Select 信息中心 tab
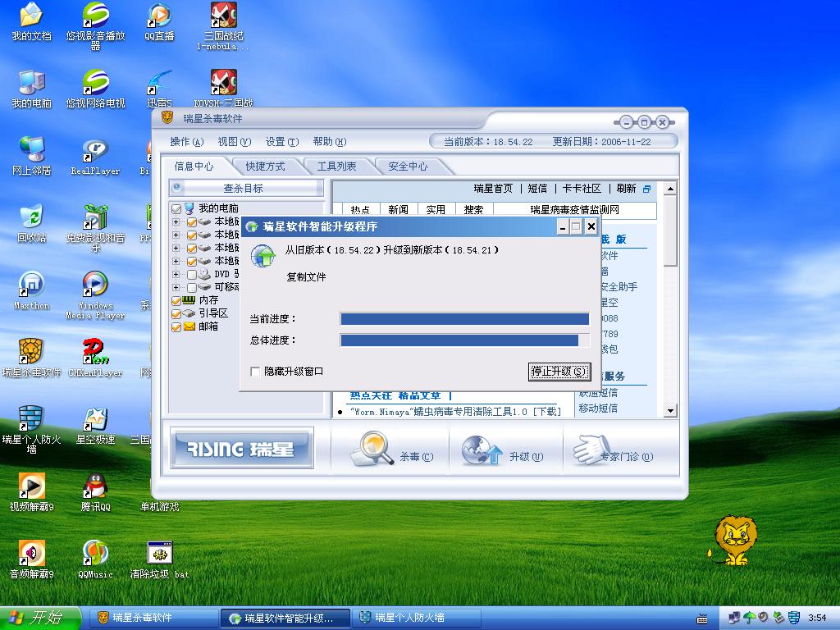Image resolution: width=840 pixels, height=630 pixels. (x=194, y=167)
